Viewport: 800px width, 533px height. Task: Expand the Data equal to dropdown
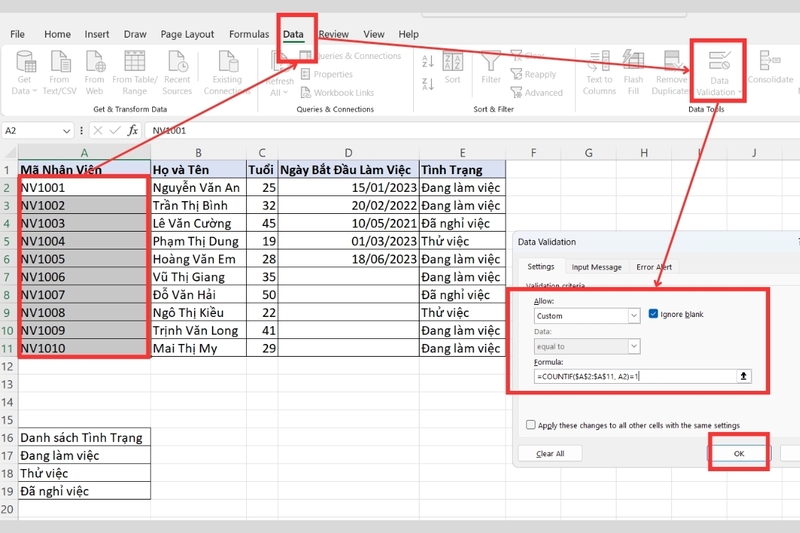(634, 346)
